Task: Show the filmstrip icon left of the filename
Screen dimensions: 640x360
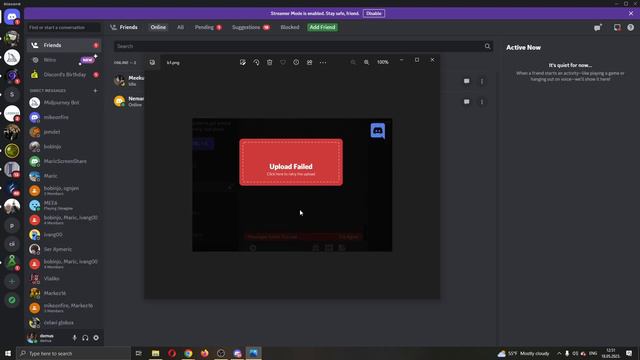Action: coord(152,62)
